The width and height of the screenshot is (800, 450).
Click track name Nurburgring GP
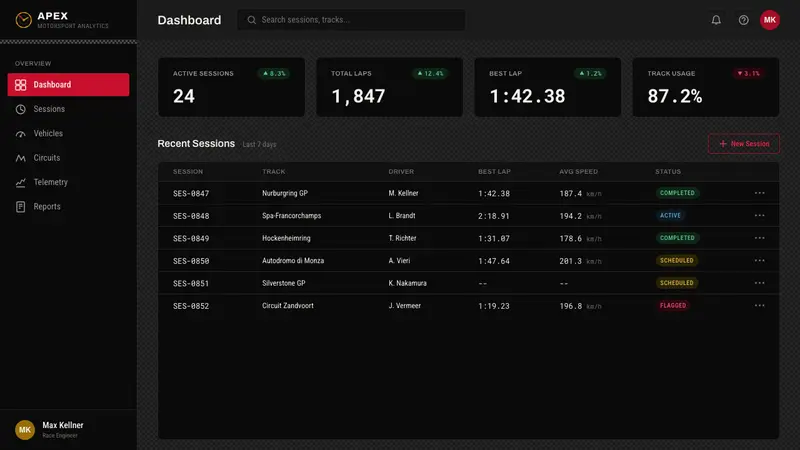tap(285, 193)
